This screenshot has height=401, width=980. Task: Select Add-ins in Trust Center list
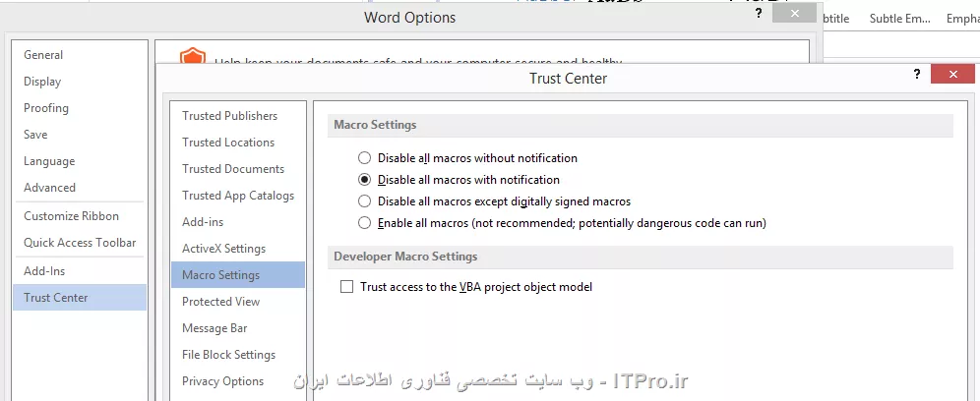[x=238, y=222]
